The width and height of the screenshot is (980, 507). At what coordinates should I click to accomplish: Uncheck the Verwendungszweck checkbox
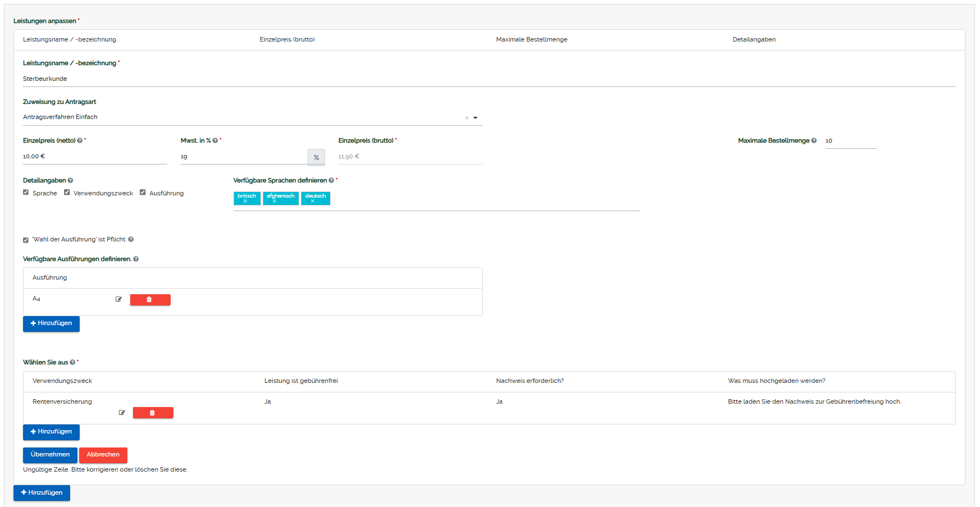click(67, 193)
